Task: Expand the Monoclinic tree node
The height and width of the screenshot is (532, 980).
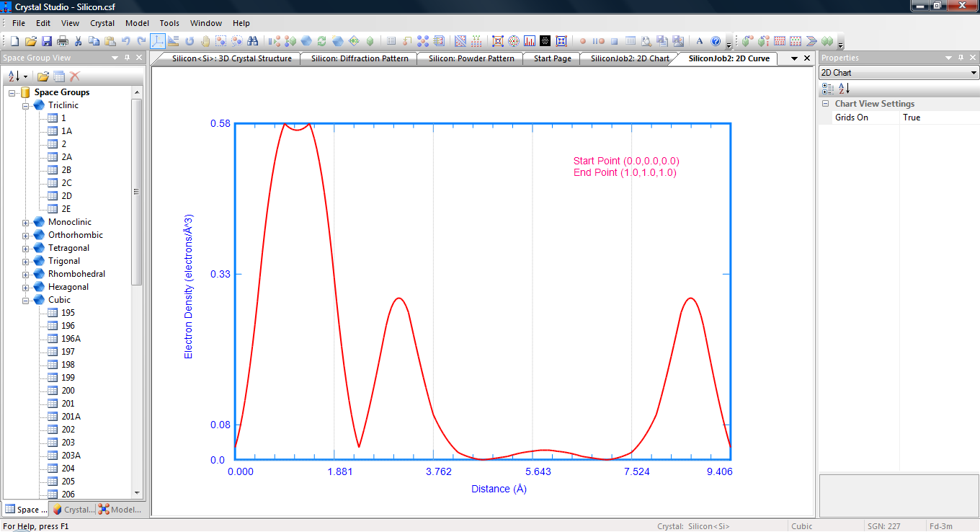Action: [26, 223]
